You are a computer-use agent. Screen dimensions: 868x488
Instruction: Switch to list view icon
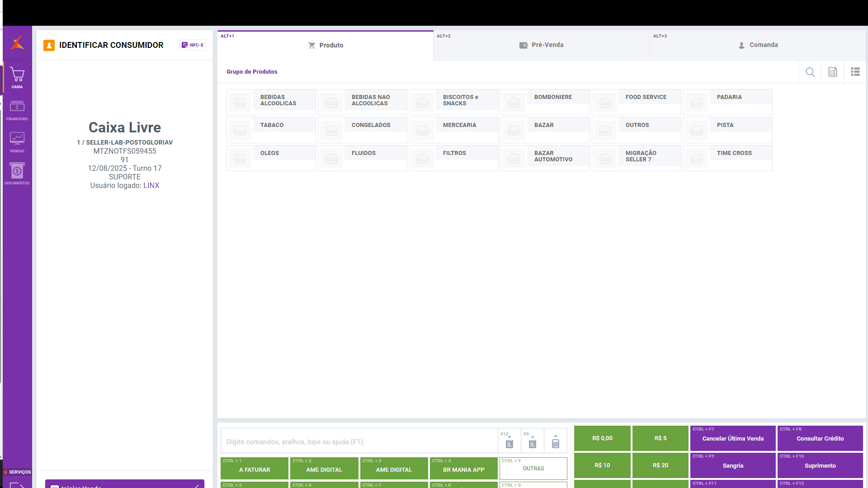click(x=855, y=72)
